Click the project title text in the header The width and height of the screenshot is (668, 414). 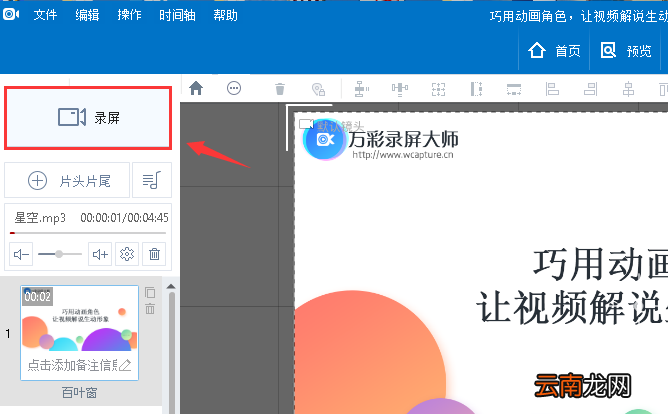pyautogui.click(x=579, y=16)
